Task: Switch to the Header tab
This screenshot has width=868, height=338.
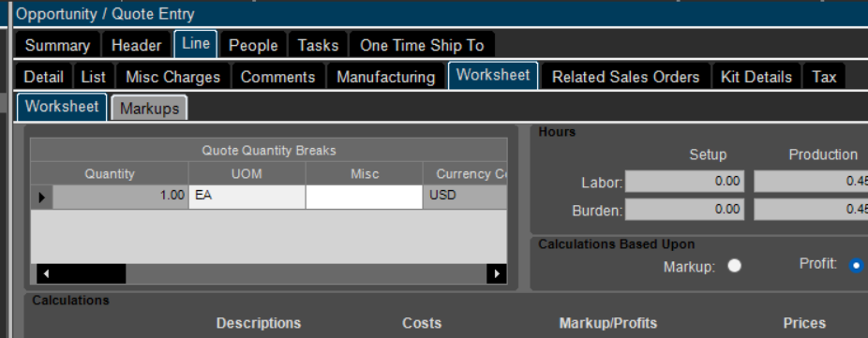Action: coord(136,45)
